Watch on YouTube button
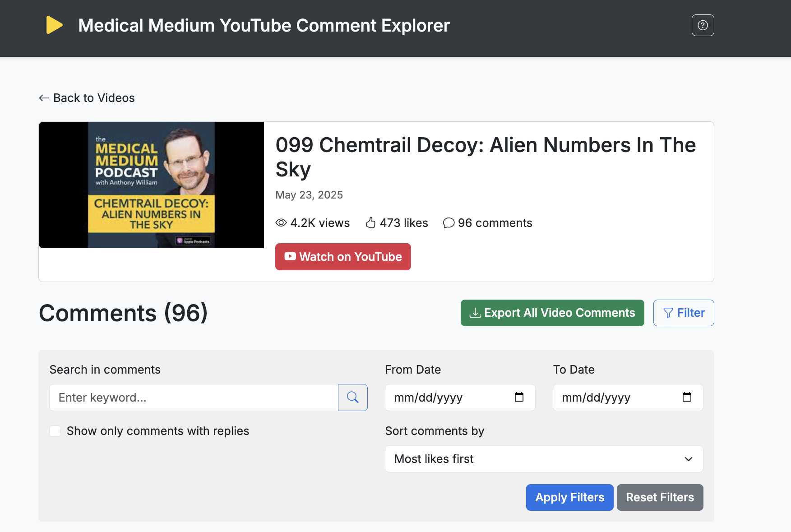Viewport: 791px width, 532px height. pyautogui.click(x=343, y=257)
